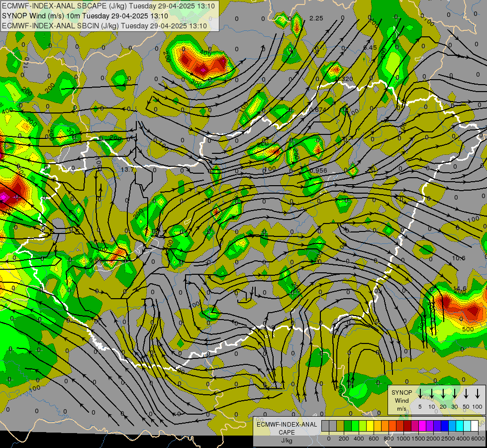Click the 10 m/s wind arrow in the legend

coord(431,393)
